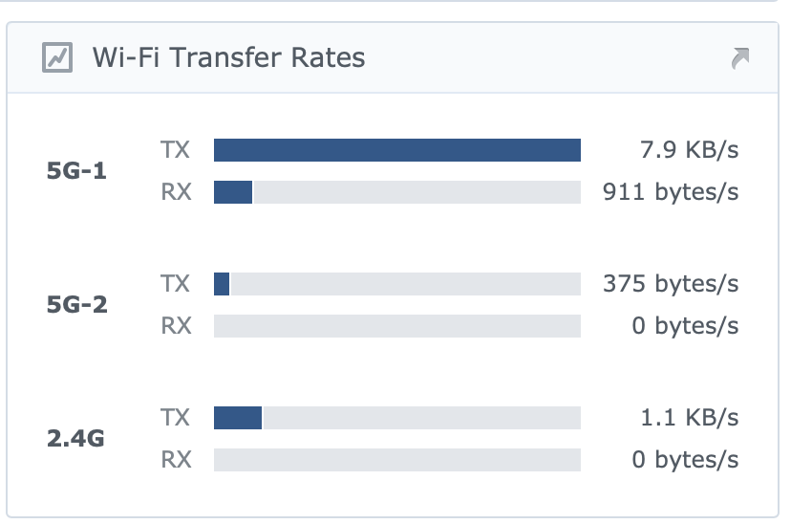
Task: Select the 5G-1 band label
Action: [x=77, y=172]
